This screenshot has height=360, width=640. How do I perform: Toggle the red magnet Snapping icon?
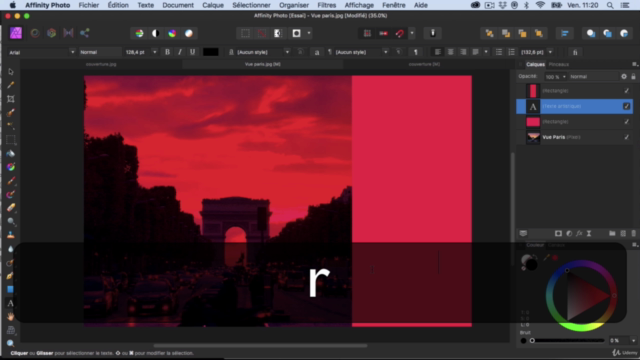[x=400, y=33]
